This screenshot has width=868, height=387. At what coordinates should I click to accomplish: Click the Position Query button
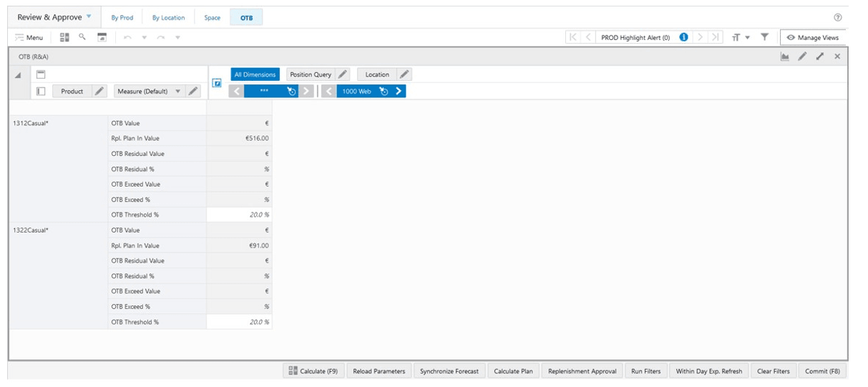(x=311, y=74)
